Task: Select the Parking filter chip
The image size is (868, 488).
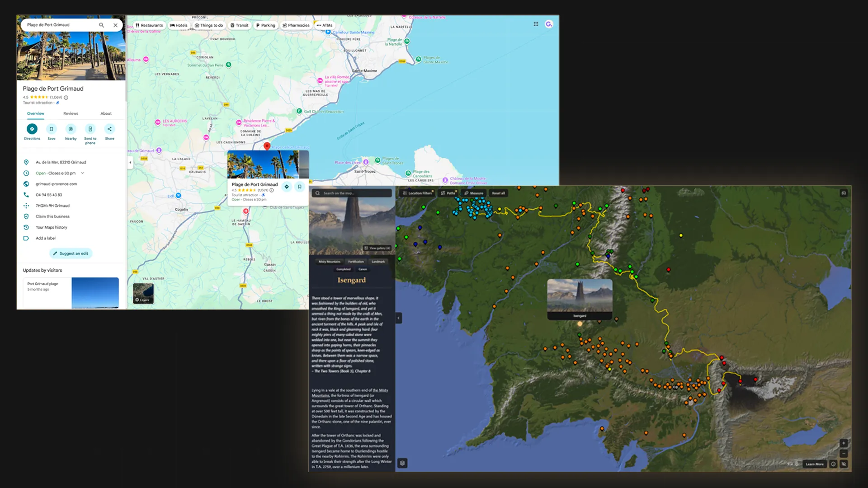Action: 265,25
